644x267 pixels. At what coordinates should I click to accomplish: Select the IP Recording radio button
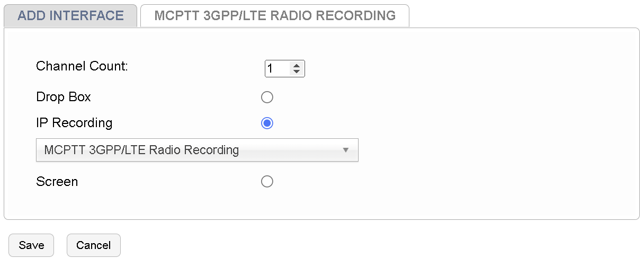[267, 123]
